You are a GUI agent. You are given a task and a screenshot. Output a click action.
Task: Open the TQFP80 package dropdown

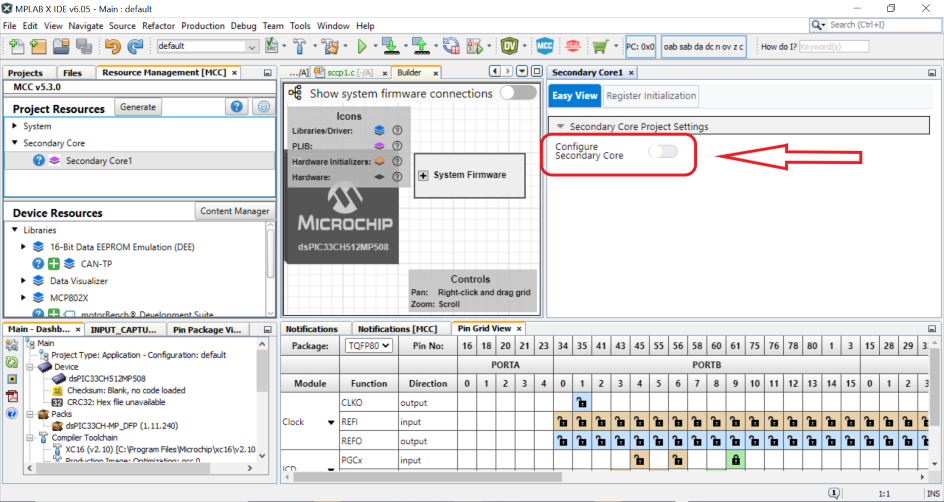tap(368, 346)
